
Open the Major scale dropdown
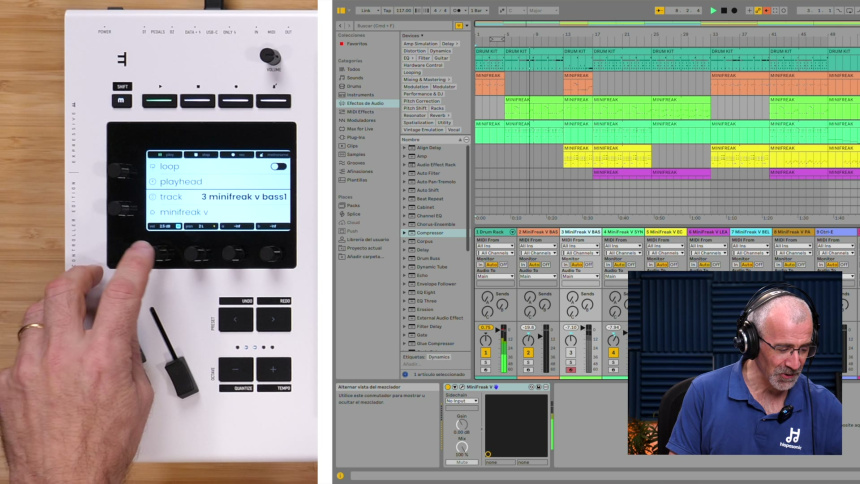[x=543, y=10]
